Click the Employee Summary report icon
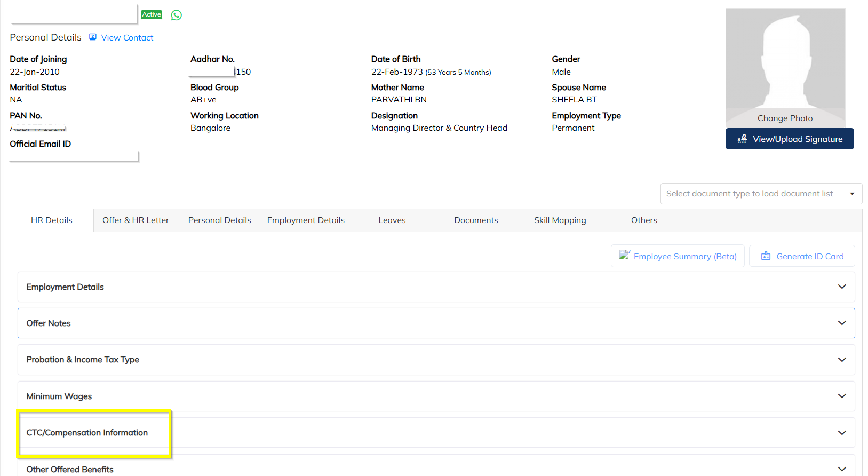This screenshot has width=868, height=476. [624, 255]
